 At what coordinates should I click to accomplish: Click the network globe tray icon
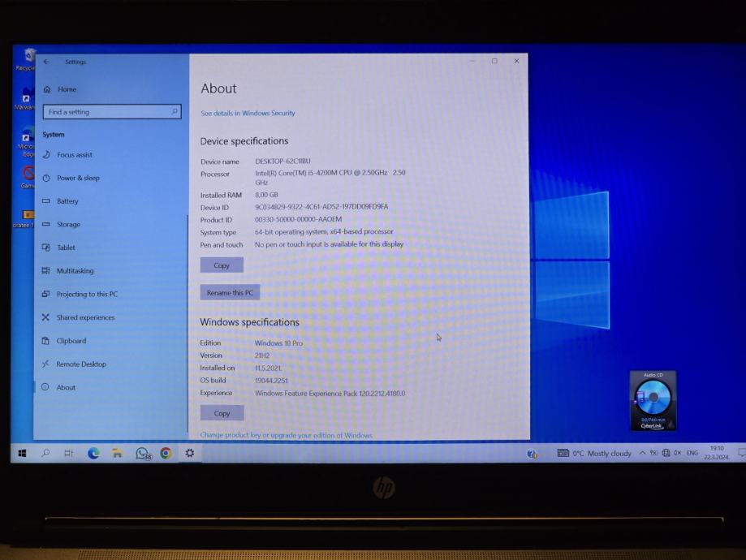pyautogui.click(x=666, y=453)
